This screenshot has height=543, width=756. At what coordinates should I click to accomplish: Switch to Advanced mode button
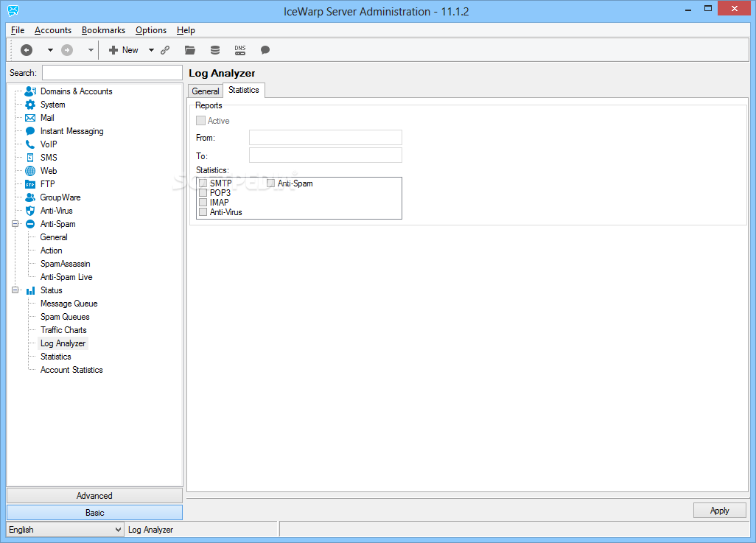[94, 496]
